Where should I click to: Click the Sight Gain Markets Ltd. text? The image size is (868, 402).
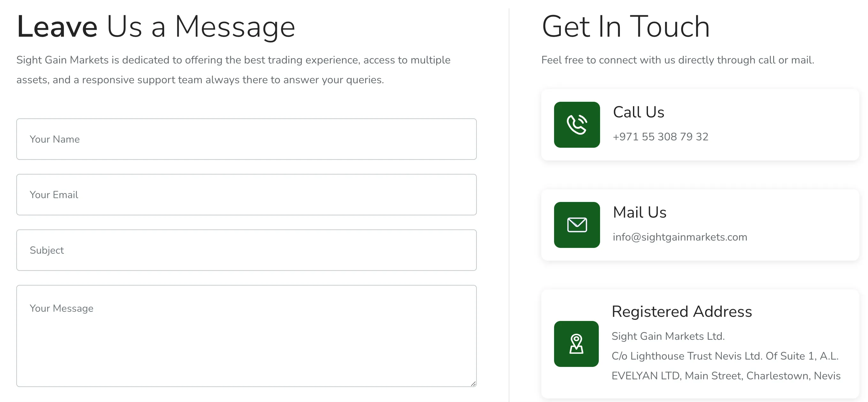(x=668, y=336)
